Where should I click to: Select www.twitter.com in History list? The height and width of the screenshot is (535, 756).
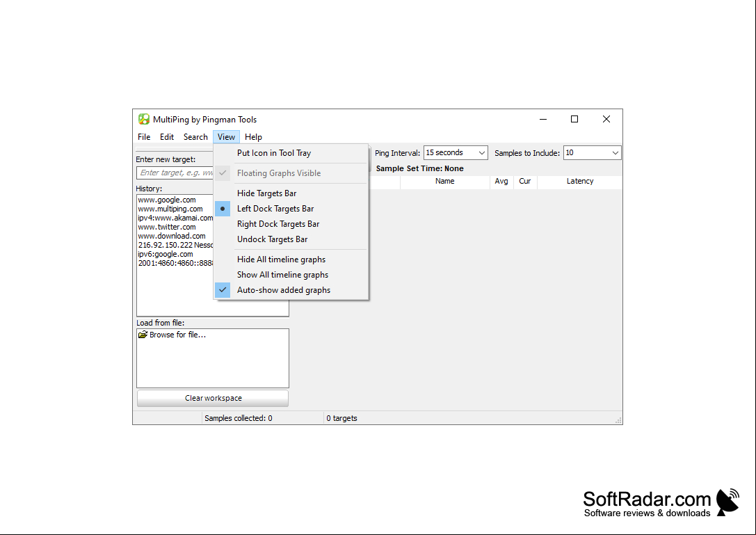[x=167, y=227]
